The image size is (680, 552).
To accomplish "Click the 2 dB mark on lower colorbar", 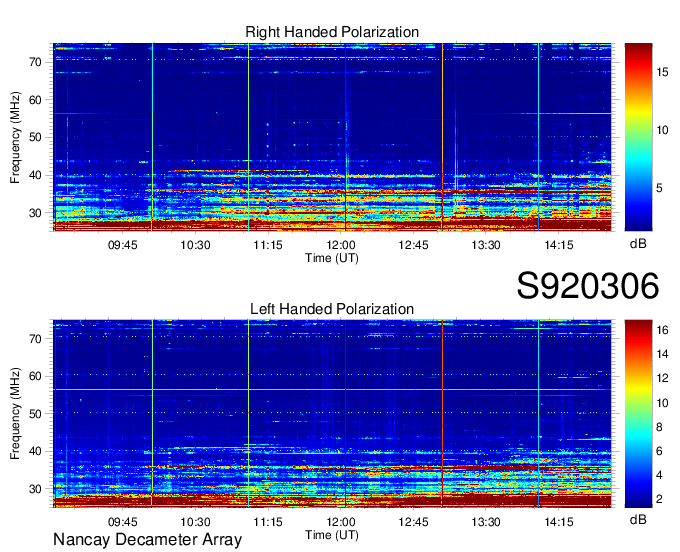I will 660,499.
